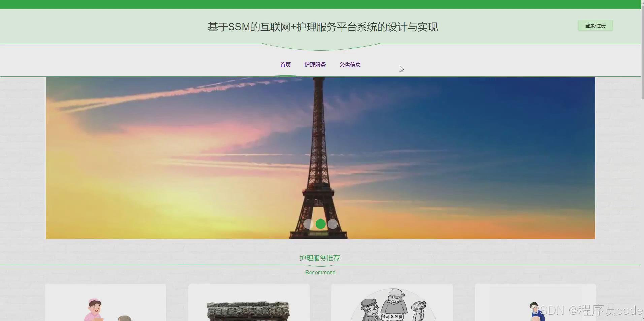Open the 登录/注册 login button
Viewport: 644px width, 321px height.
click(x=595, y=26)
